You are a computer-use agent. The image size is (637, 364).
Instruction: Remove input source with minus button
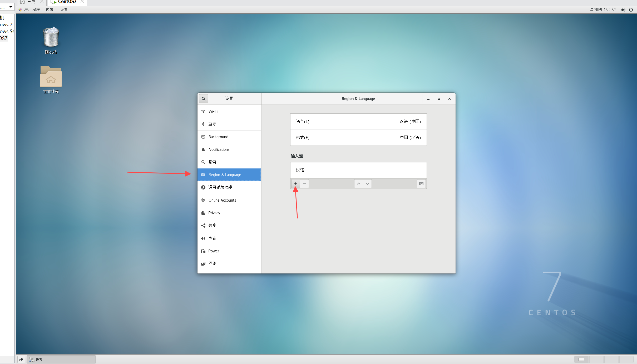[304, 184]
